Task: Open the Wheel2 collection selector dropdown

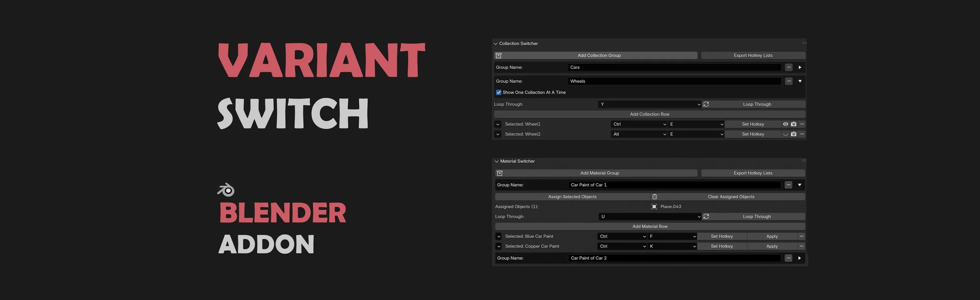Action: (x=498, y=134)
